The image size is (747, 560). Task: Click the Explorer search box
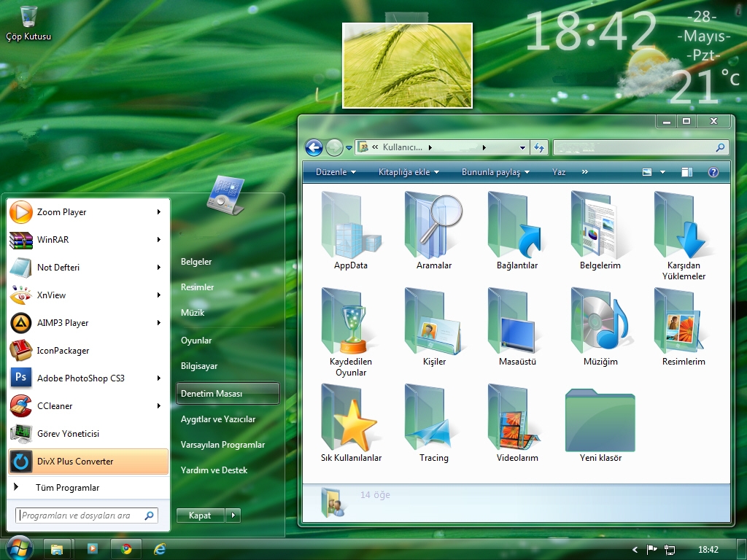point(640,147)
